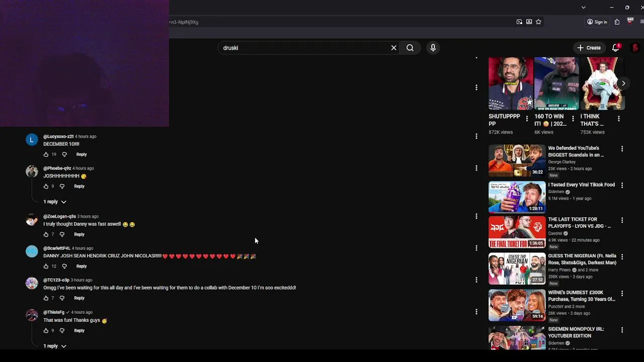Open GUESS THE NIGERIAN video thumbnail
This screenshot has width=644, height=362.
(517, 268)
